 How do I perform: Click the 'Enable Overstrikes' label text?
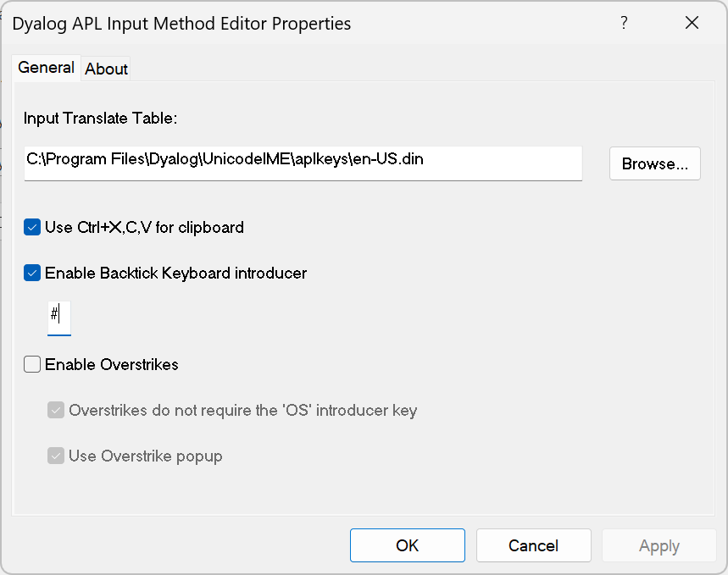(112, 365)
